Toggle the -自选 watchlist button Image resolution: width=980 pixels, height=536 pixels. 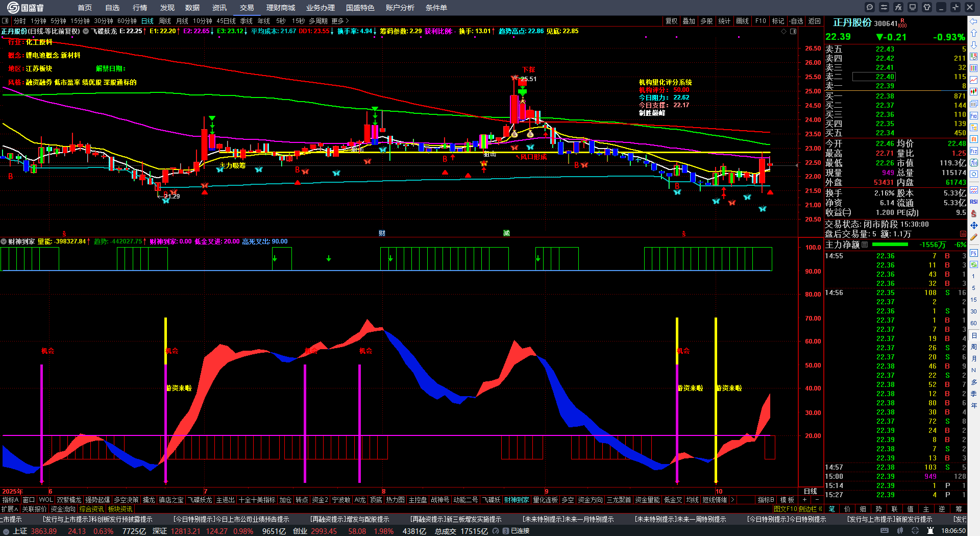pos(796,21)
